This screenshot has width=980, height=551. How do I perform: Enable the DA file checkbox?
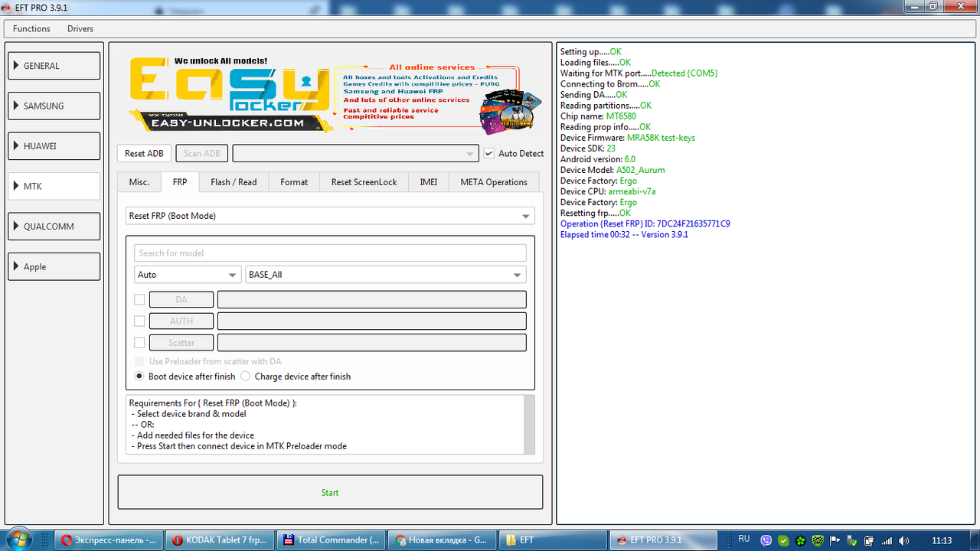point(139,300)
